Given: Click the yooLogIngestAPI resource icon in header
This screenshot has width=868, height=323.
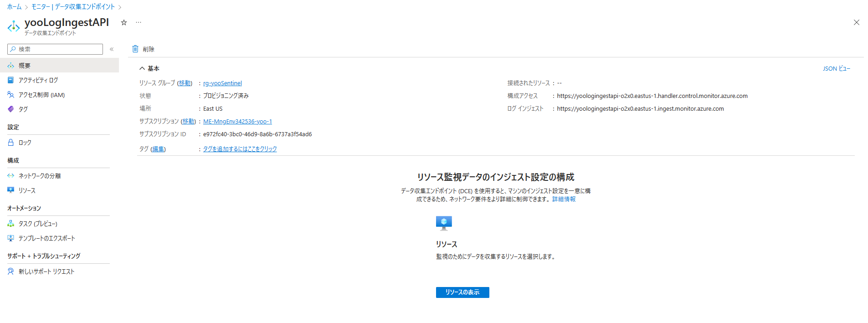Looking at the screenshot, I should click(x=14, y=26).
